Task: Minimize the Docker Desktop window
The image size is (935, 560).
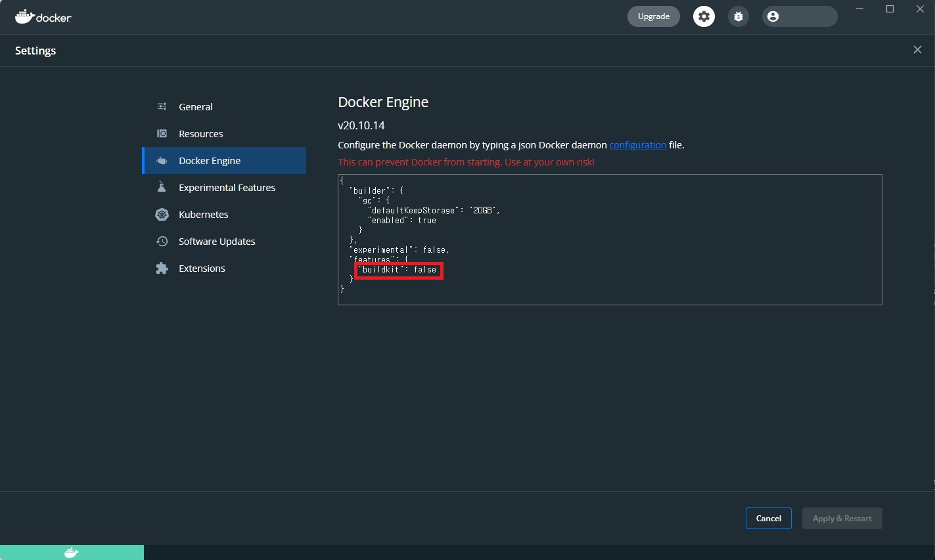Action: pyautogui.click(x=860, y=9)
